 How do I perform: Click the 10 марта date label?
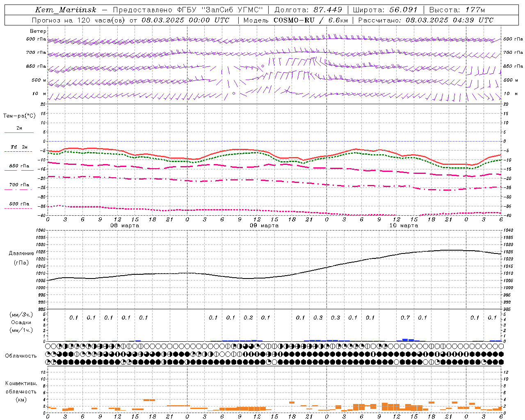[404, 226]
